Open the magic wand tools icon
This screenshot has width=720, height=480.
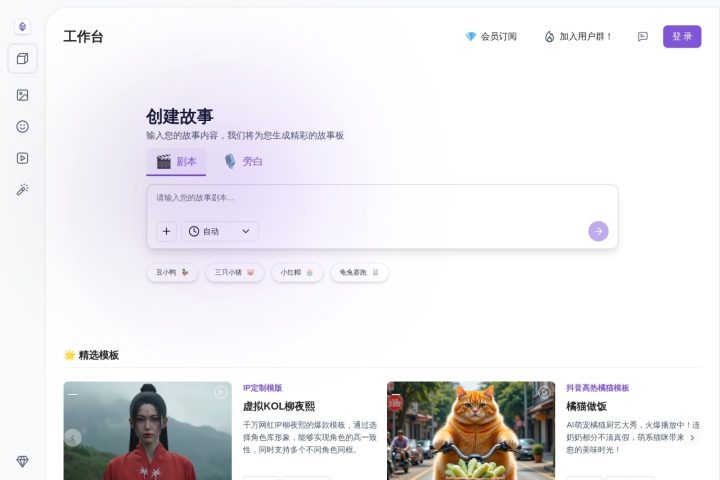click(22, 190)
